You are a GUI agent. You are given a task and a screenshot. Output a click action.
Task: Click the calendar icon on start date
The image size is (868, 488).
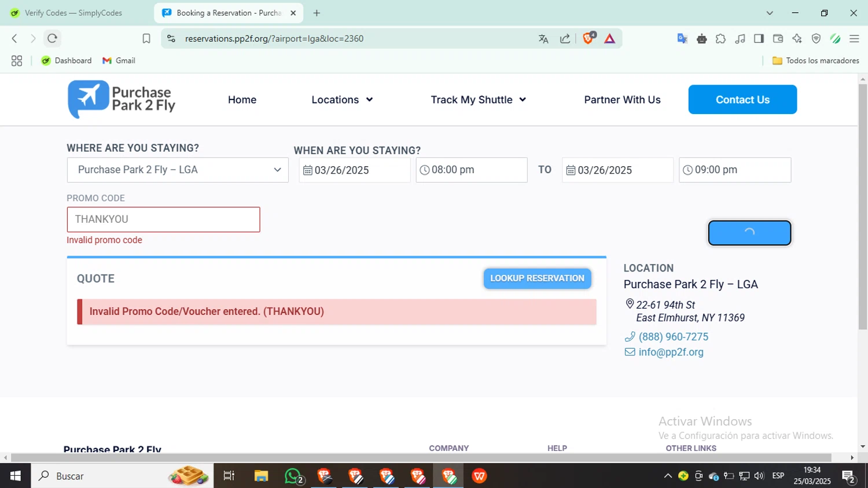[x=308, y=170]
